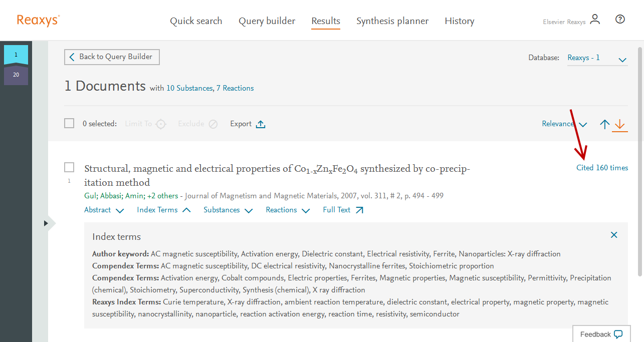Click the Reaxys logo

click(38, 20)
